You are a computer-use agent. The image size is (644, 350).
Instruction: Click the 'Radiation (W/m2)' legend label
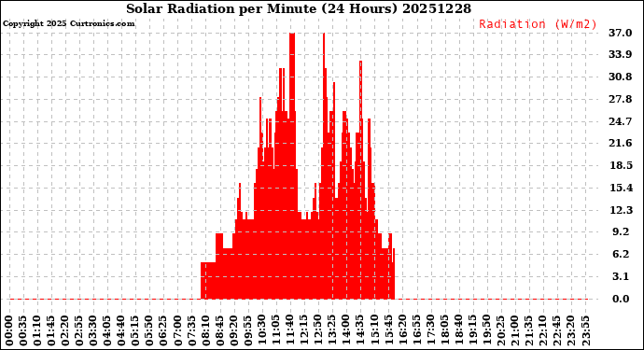coord(538,24)
